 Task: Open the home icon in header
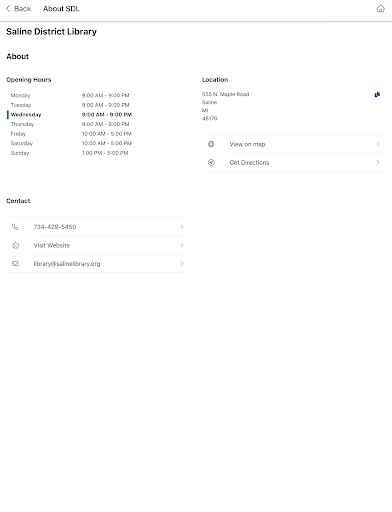(380, 9)
